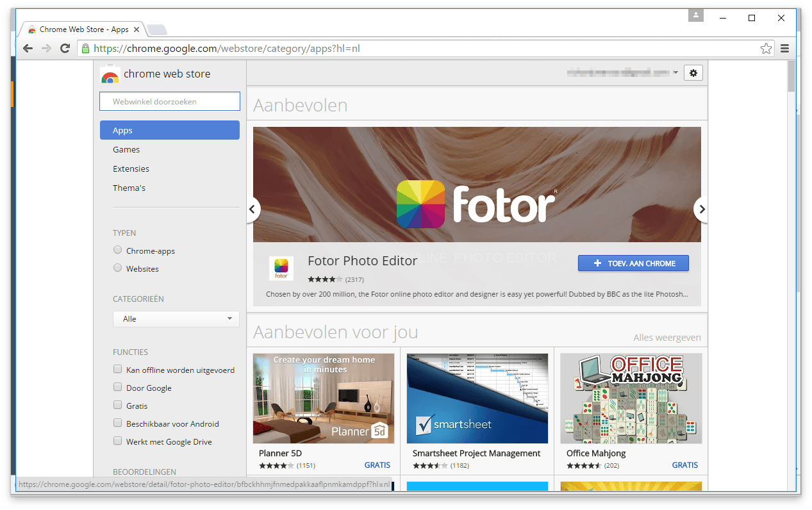
Task: Open the Fotor Photo Editor title
Action: 363,261
